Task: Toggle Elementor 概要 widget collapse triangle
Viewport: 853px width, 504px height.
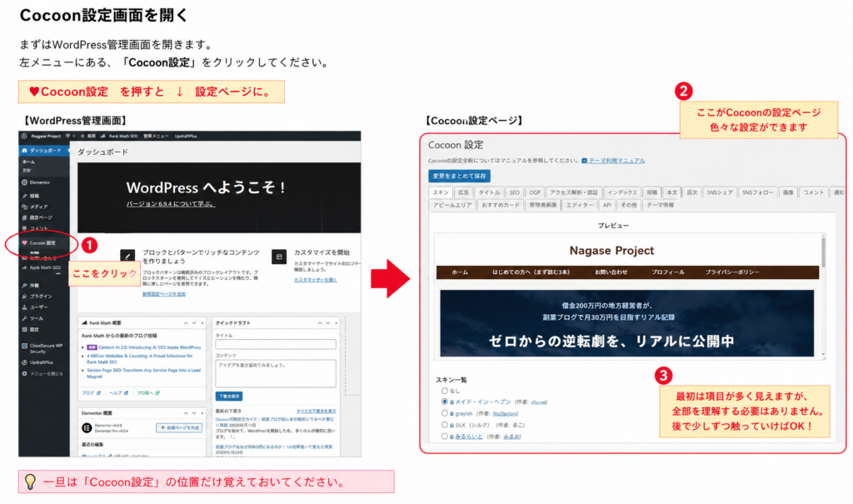Action: [202, 413]
